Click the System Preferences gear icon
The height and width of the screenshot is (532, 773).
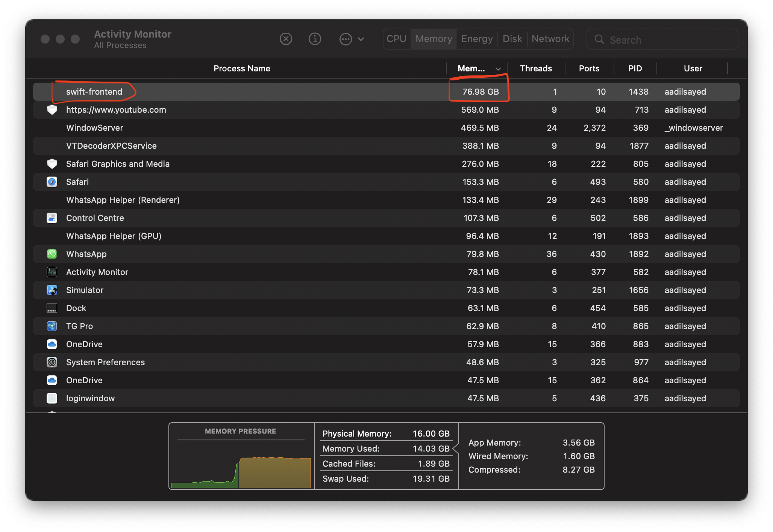point(52,362)
